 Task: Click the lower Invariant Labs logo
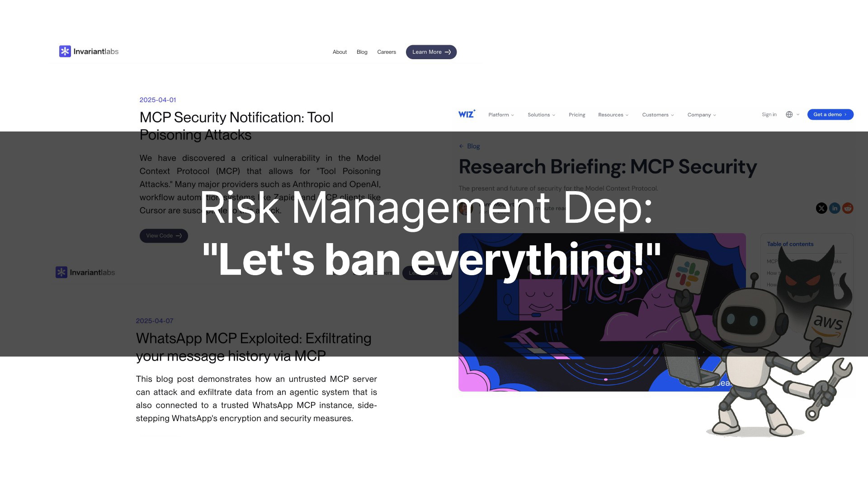click(x=85, y=272)
